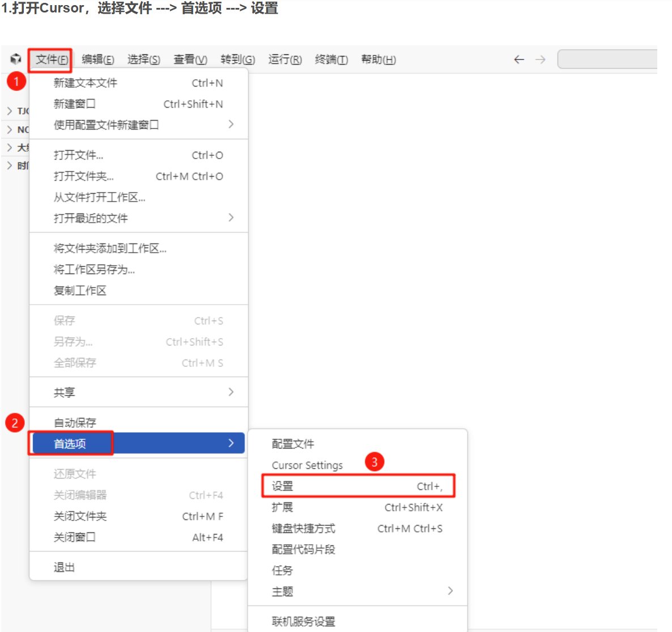This screenshot has height=632, width=672.
Task: Open Cursor Settings from submenu
Action: pos(358,465)
